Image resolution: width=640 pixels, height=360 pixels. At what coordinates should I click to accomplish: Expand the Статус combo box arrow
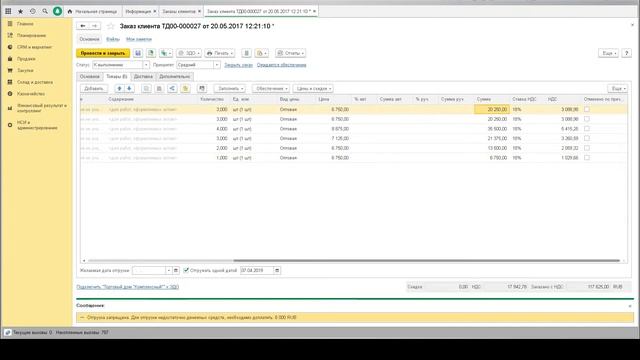(x=146, y=65)
